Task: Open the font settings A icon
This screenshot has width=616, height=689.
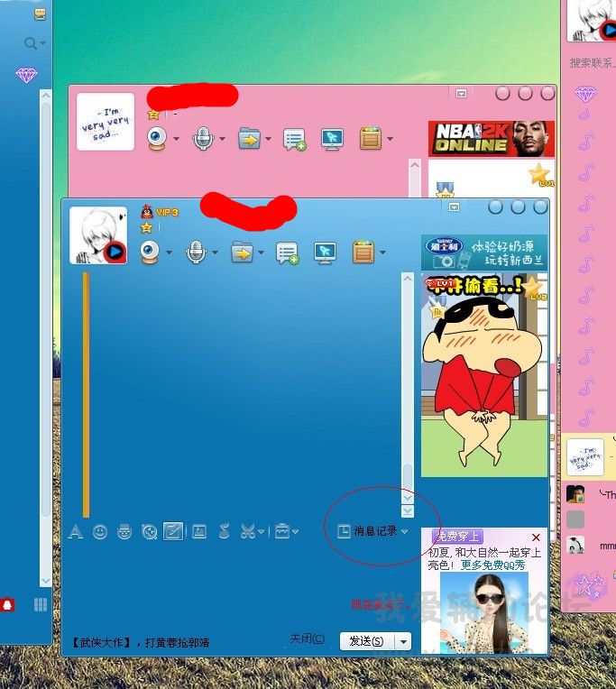Action: tap(76, 532)
